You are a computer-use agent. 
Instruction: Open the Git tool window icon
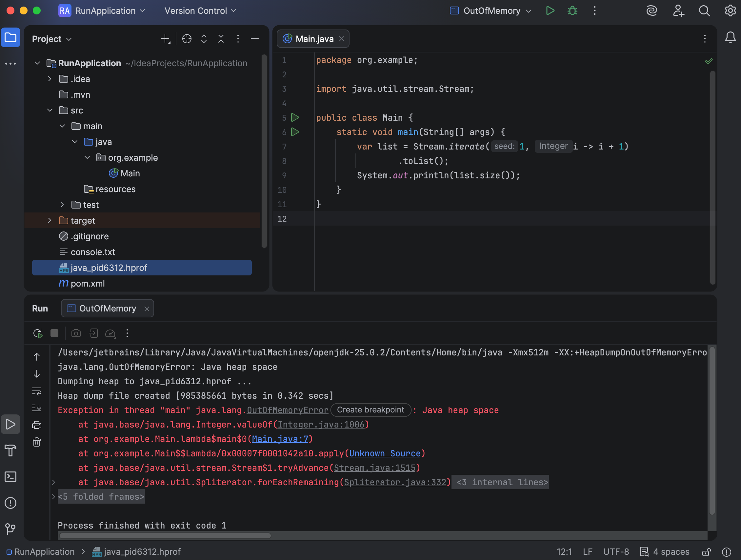[10, 529]
